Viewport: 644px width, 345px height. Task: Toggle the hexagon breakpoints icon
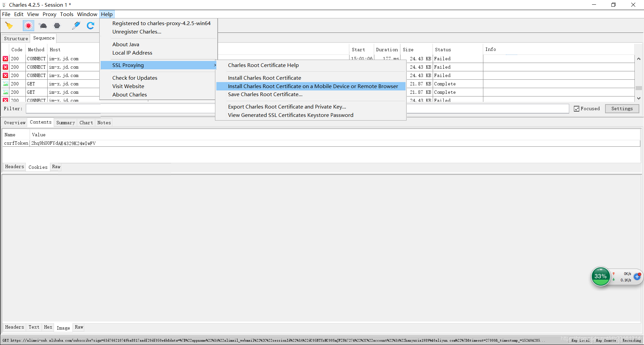[57, 25]
